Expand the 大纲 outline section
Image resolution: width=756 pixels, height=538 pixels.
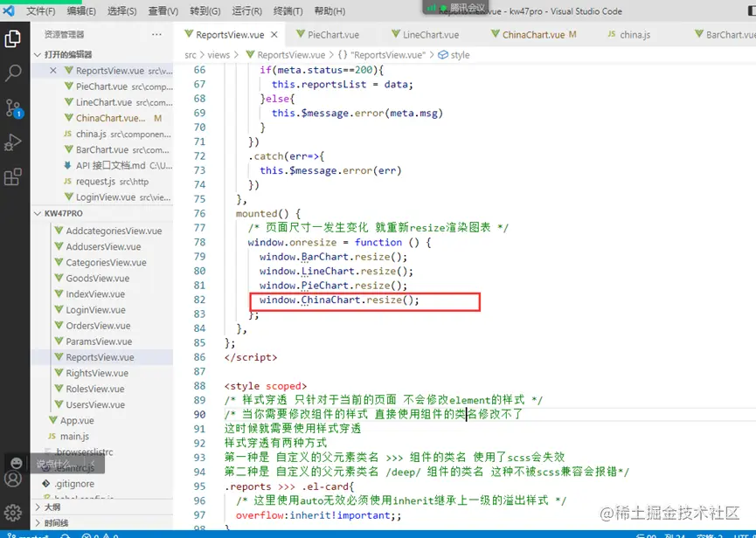pos(101,507)
